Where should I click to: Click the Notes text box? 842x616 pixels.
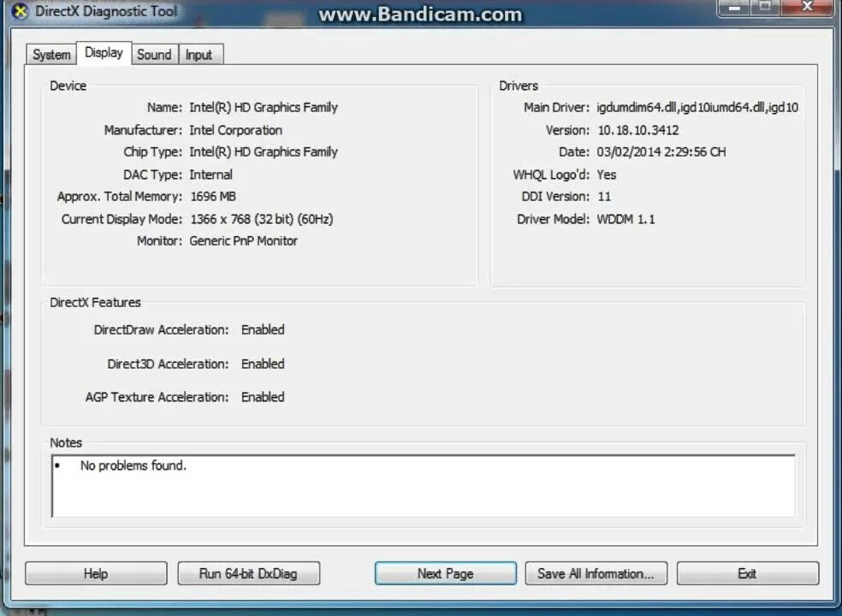click(x=424, y=486)
